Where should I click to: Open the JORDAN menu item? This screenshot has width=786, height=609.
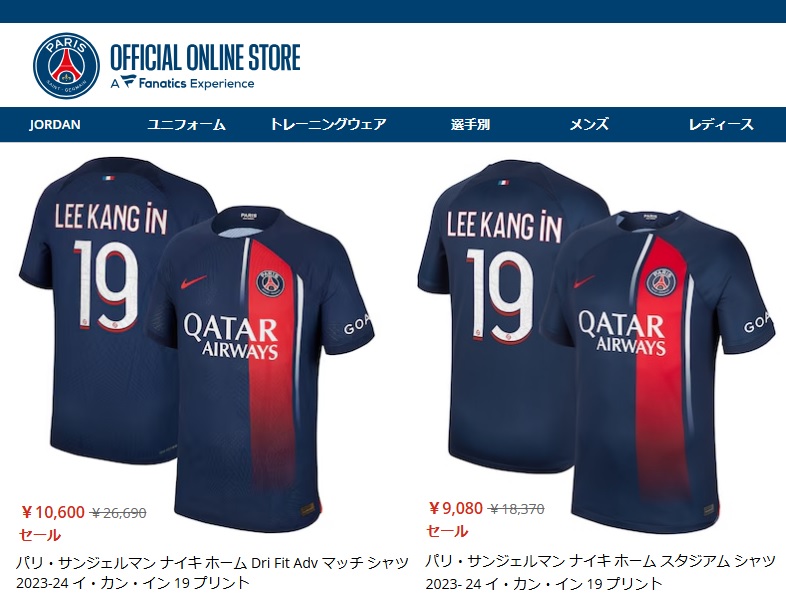coord(55,124)
